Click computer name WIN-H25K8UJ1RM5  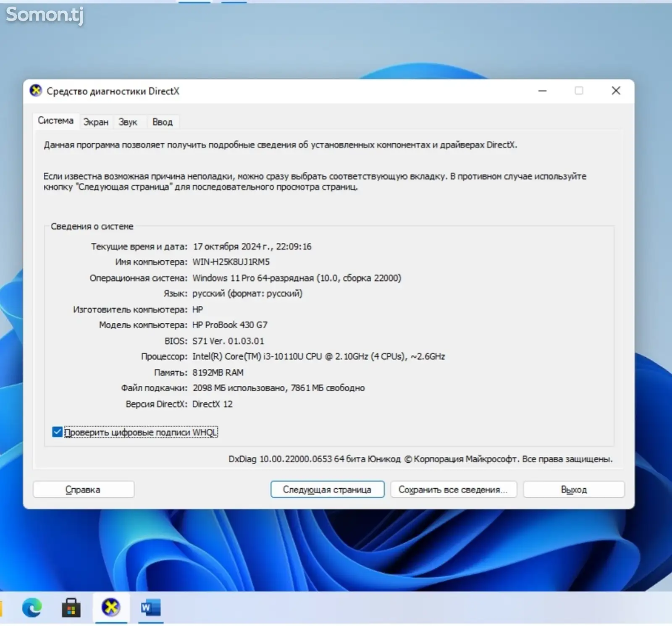point(231,262)
